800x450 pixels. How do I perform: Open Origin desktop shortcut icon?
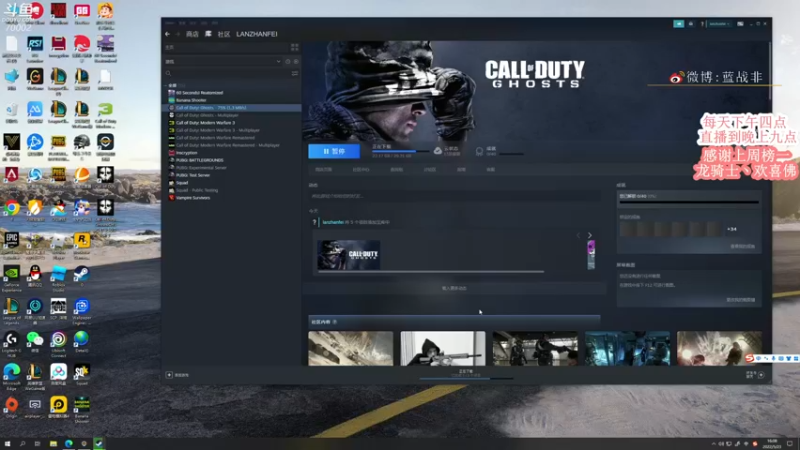(11, 407)
